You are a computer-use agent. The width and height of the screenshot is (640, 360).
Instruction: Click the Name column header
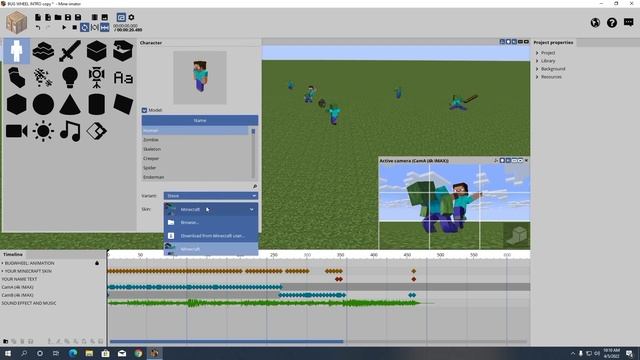(200, 120)
